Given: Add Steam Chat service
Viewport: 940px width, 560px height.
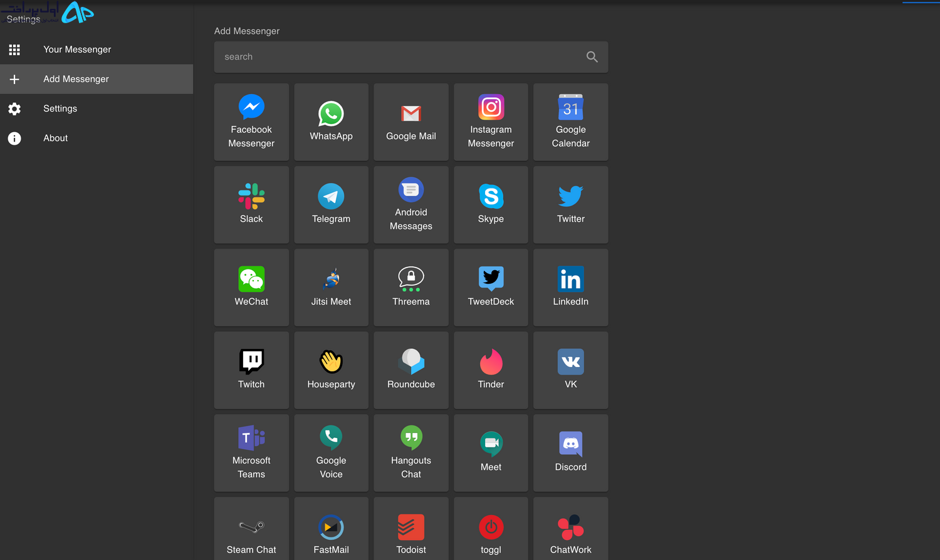Looking at the screenshot, I should pos(251,529).
